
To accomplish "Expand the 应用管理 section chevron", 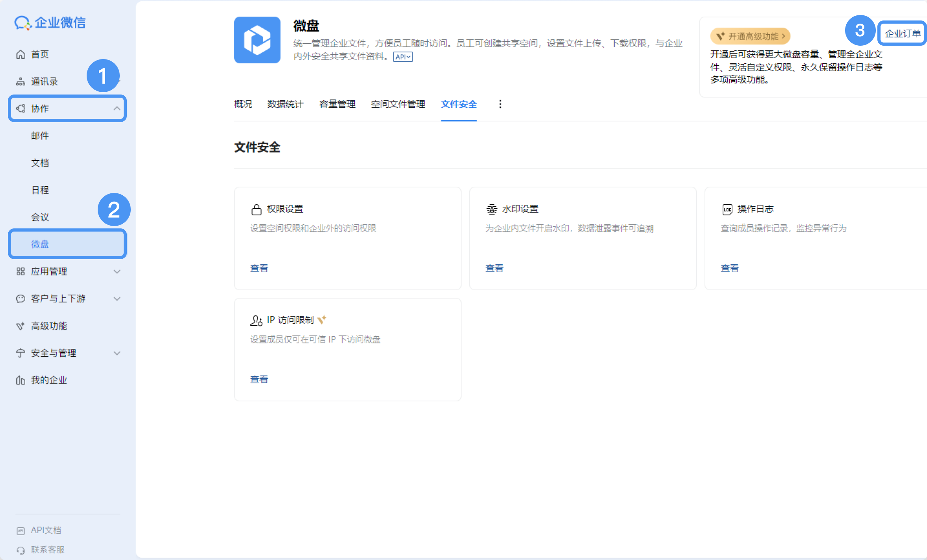I will pyautogui.click(x=117, y=271).
